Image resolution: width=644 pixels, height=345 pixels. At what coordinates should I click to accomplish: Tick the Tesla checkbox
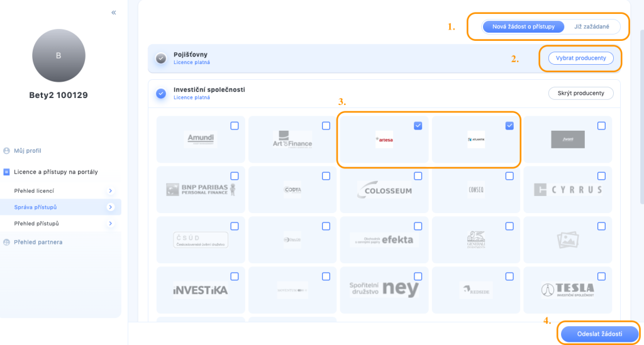pyautogui.click(x=601, y=277)
